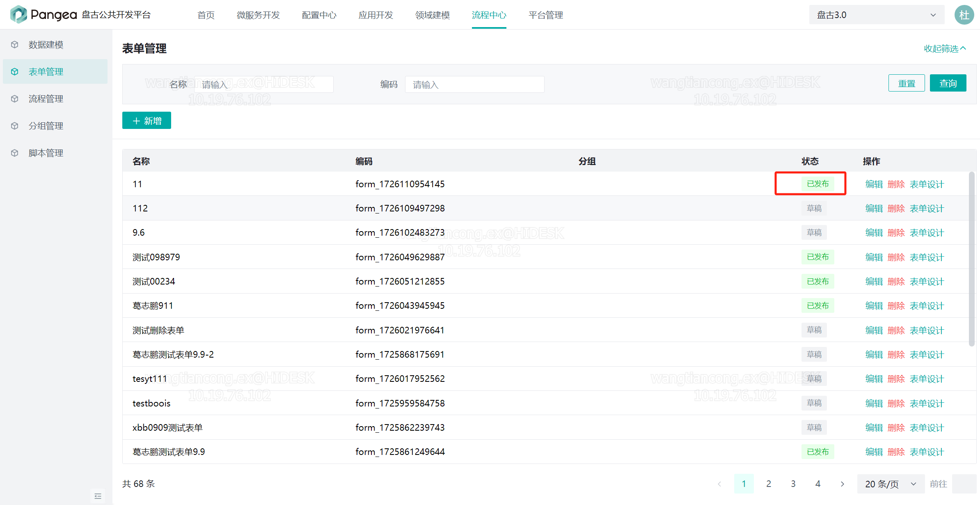Edit 葛志鹏测试表单9.9-2 via 编辑

click(x=874, y=354)
